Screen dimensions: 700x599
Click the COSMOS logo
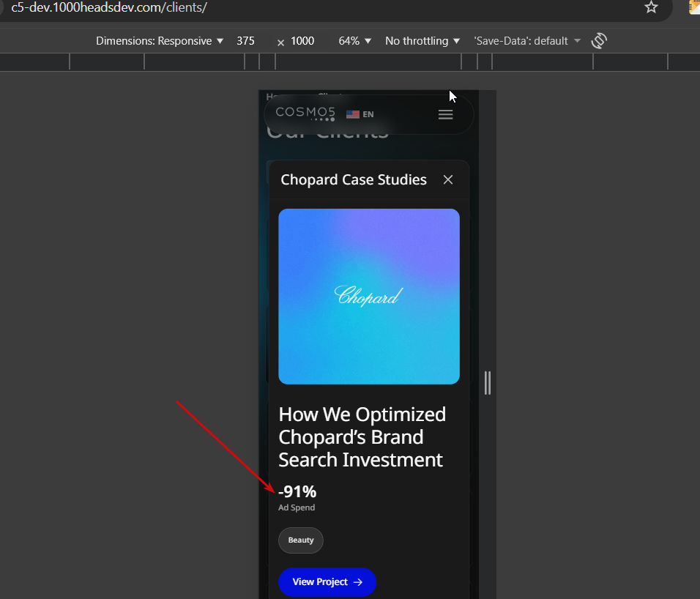tap(305, 114)
